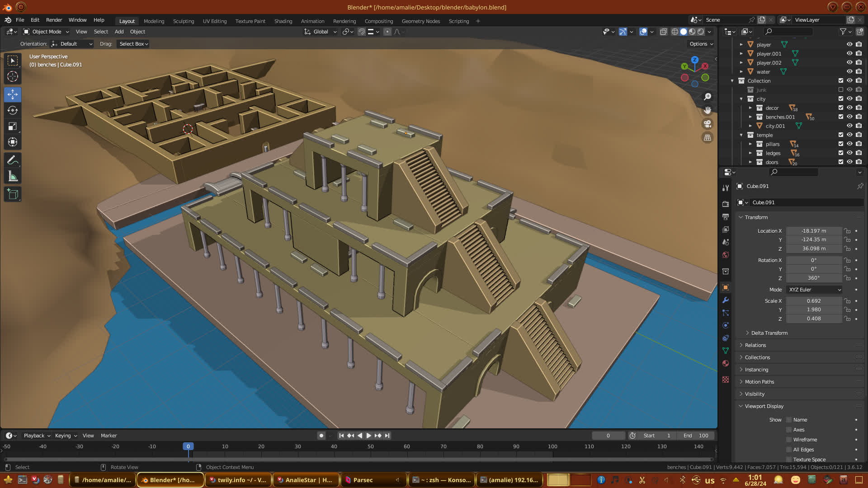Switch to the Sculpting workspace tab
Viewport: 868px width, 488px height.
click(x=183, y=21)
